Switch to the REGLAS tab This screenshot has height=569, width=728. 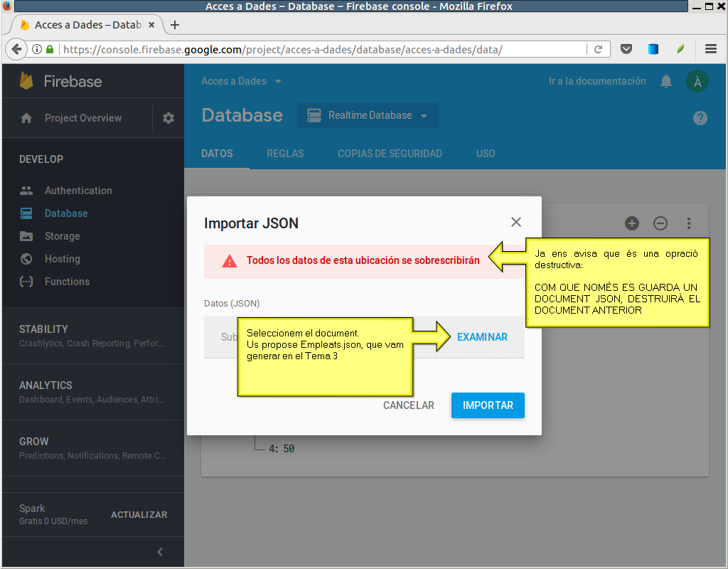[285, 154]
